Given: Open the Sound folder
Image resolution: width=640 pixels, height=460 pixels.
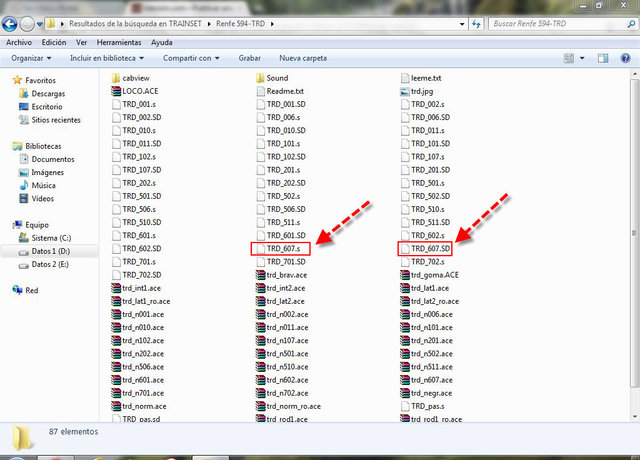Looking at the screenshot, I should coord(277,77).
